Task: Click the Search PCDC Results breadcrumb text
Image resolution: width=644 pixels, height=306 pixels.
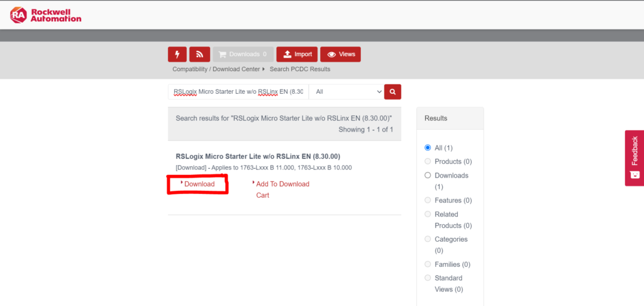Action: click(300, 69)
